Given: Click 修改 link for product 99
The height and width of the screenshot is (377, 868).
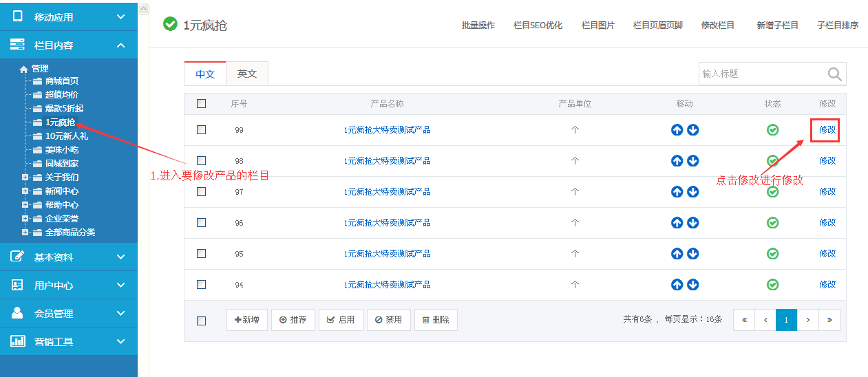Looking at the screenshot, I should (827, 129).
